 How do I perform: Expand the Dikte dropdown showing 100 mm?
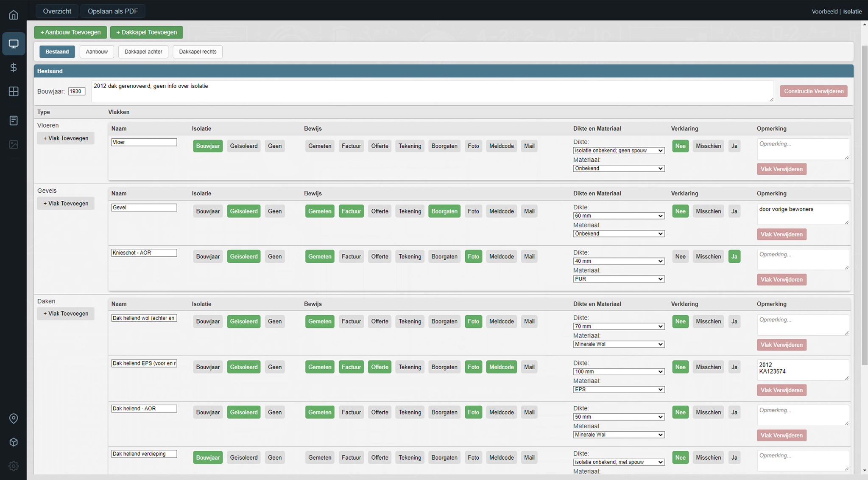618,371
